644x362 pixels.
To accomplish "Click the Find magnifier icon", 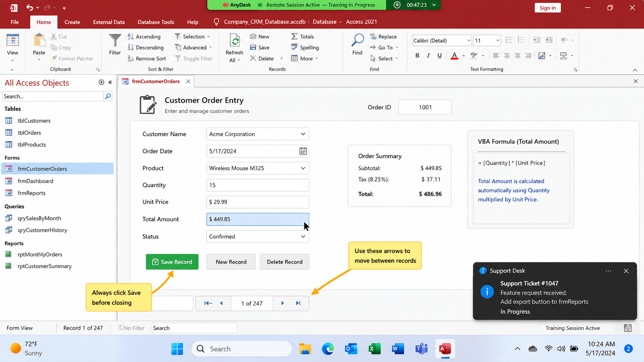I will click(358, 40).
